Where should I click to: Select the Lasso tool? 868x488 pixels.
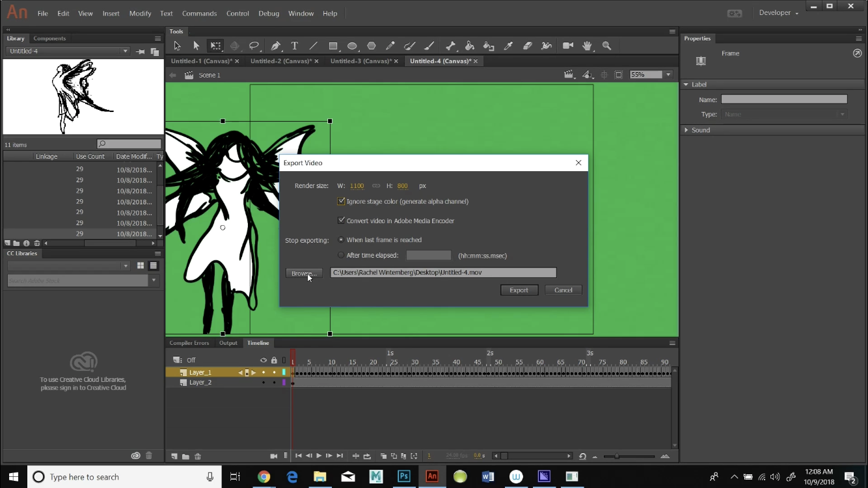[254, 46]
